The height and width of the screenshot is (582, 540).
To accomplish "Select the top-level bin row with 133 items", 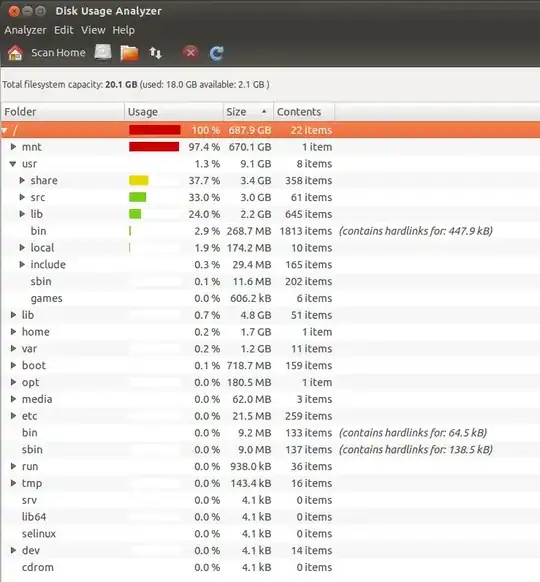I will [x=270, y=433].
